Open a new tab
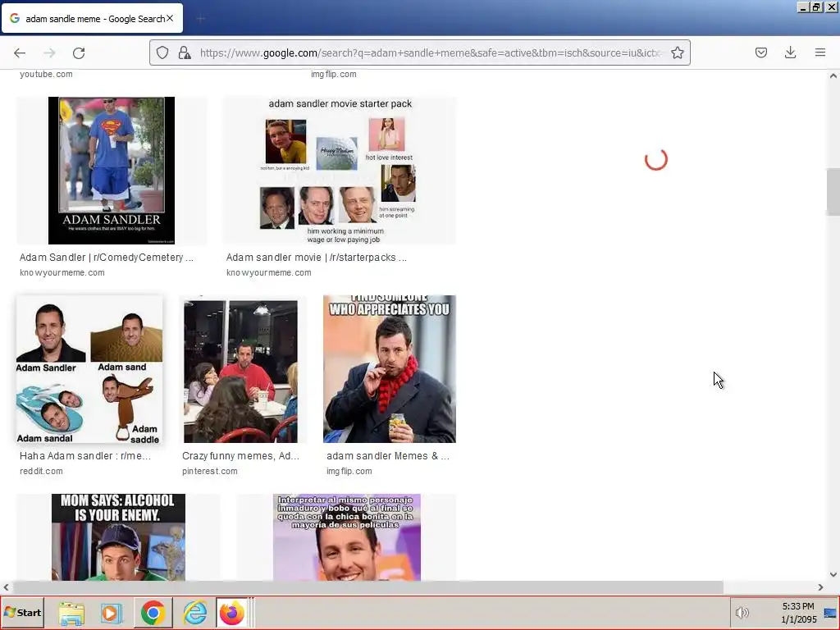Viewport: 840px width, 630px height. 200,20
